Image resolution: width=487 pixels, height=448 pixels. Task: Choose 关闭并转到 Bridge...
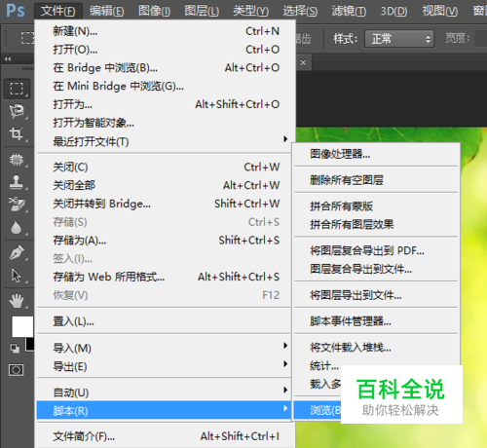[x=166, y=204]
